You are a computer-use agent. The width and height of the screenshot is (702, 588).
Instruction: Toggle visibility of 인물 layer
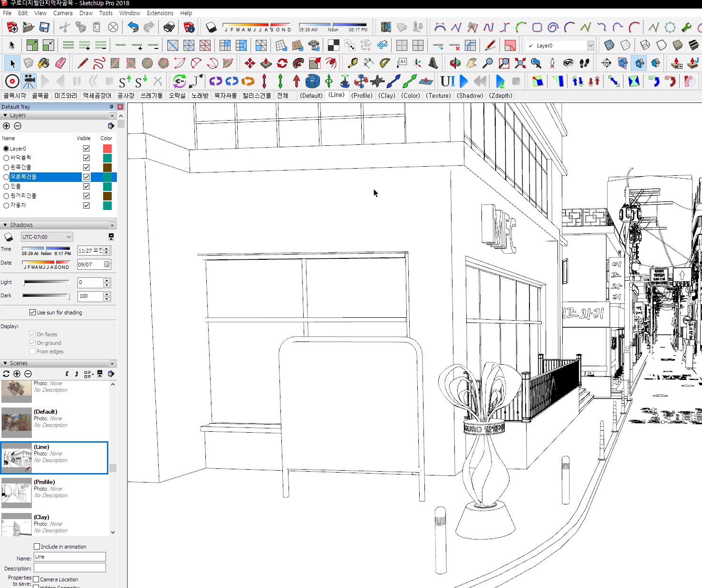point(87,186)
